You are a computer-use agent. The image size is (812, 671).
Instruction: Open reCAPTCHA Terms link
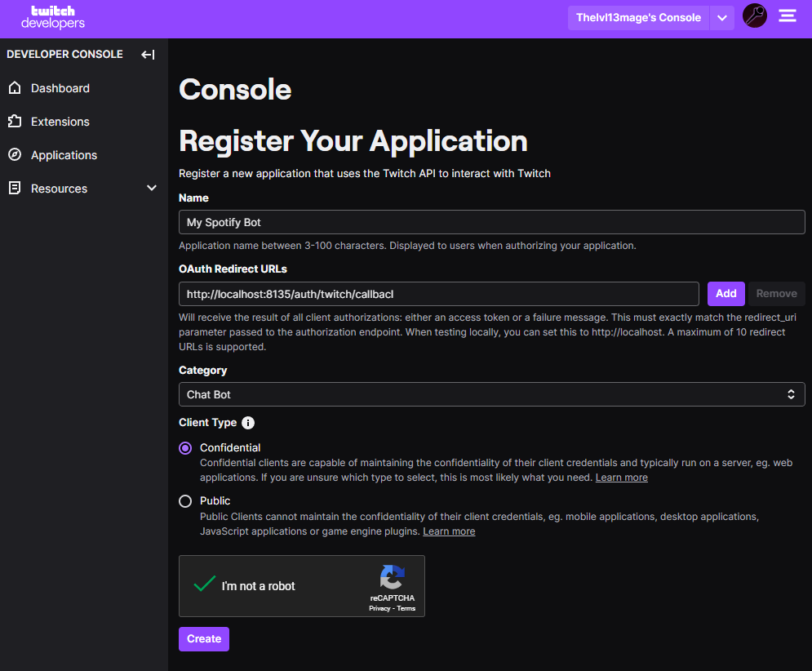point(406,608)
